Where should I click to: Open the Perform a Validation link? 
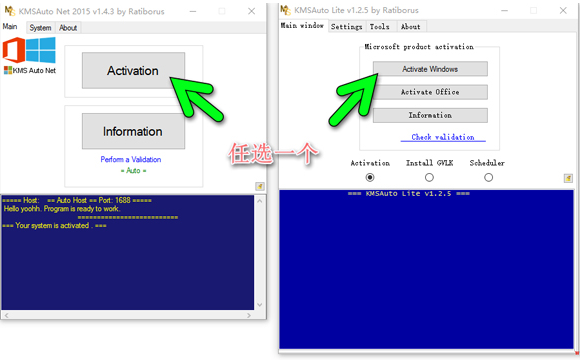pos(131,159)
